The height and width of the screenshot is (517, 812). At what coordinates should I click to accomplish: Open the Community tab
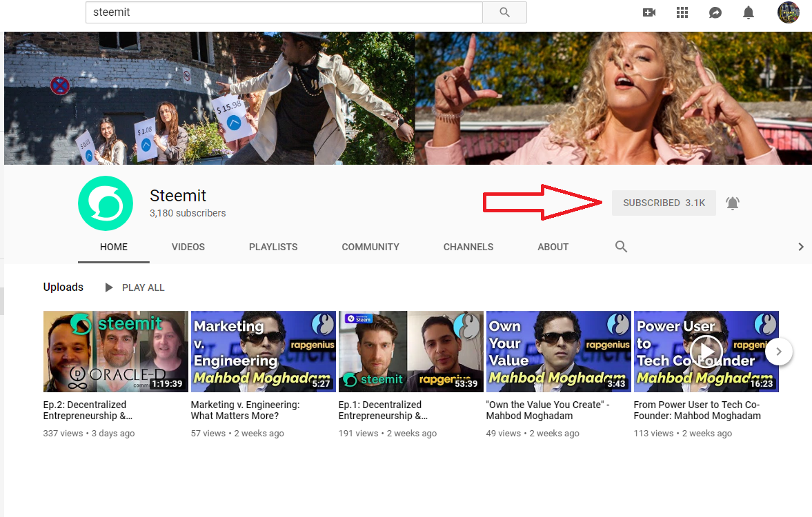pyautogui.click(x=370, y=247)
